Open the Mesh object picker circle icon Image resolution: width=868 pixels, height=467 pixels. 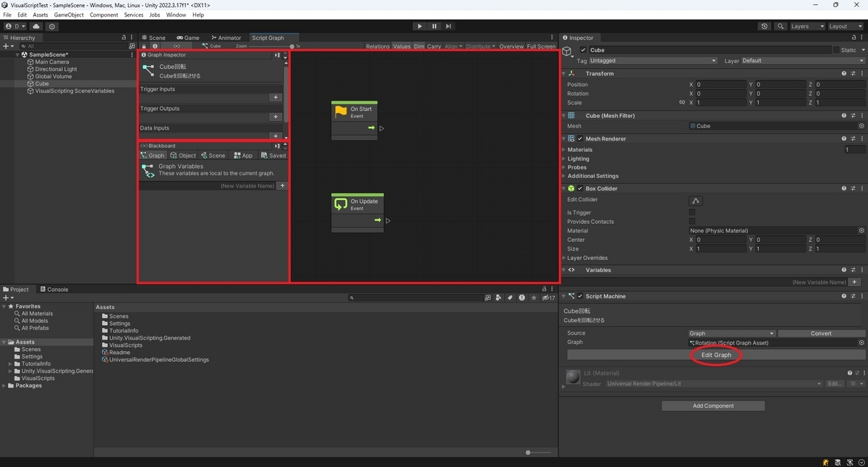pos(861,126)
